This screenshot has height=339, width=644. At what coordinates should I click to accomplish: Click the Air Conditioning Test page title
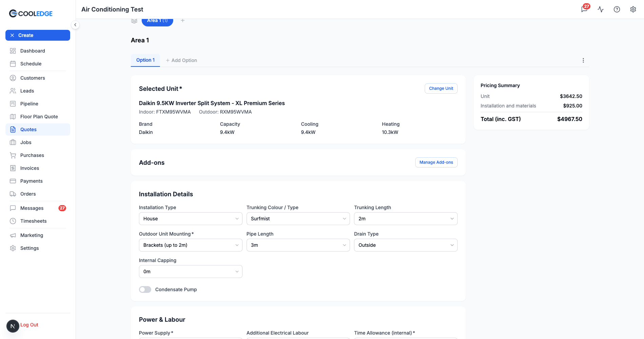(x=112, y=9)
